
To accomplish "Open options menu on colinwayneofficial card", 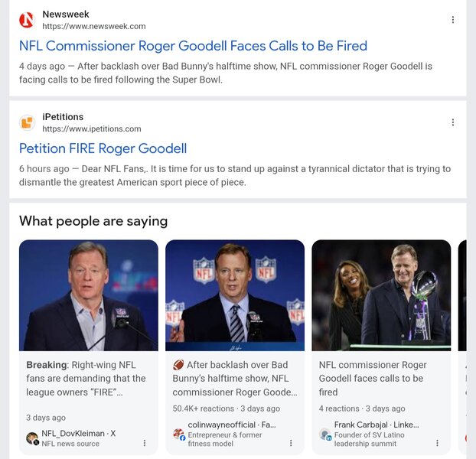I will [x=291, y=443].
